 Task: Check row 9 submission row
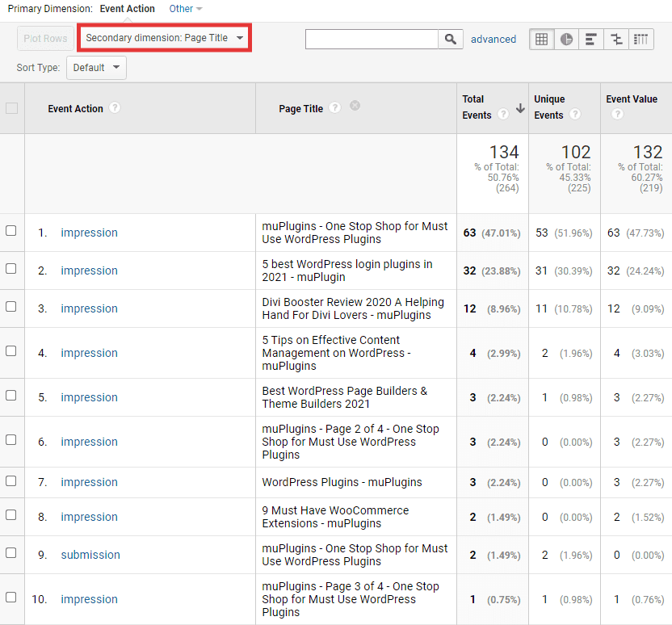[11, 553]
